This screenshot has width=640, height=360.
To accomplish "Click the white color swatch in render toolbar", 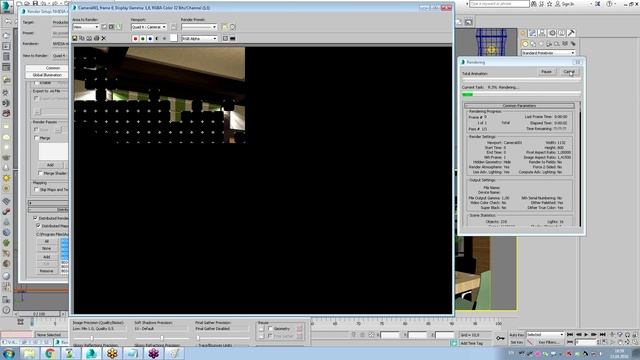I will (x=173, y=38).
